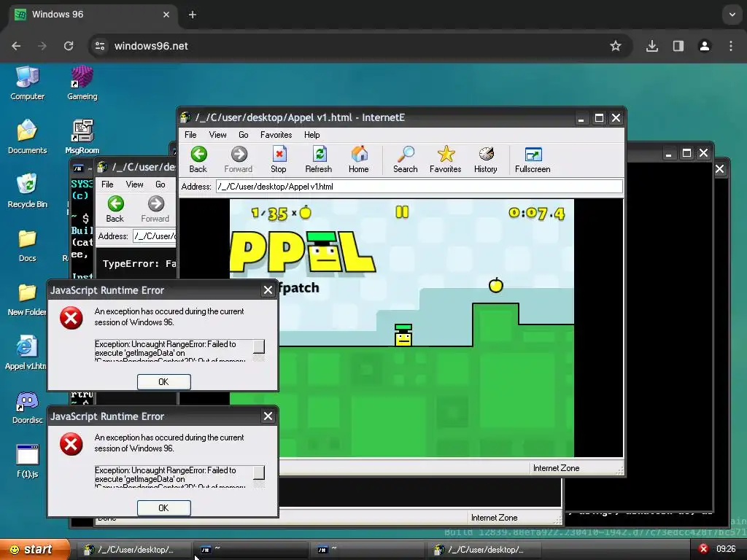This screenshot has width=747, height=560.
Task: Open History in InternetE toolbar
Action: click(485, 160)
